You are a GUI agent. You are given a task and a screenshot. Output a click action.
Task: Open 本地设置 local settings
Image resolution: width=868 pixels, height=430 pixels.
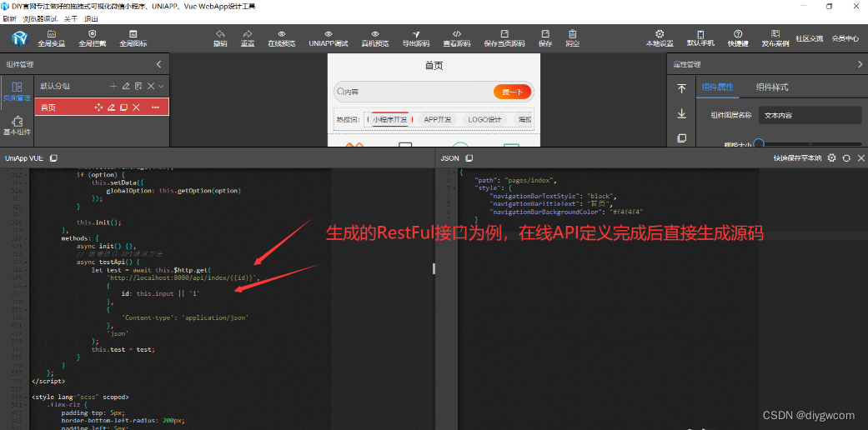660,38
